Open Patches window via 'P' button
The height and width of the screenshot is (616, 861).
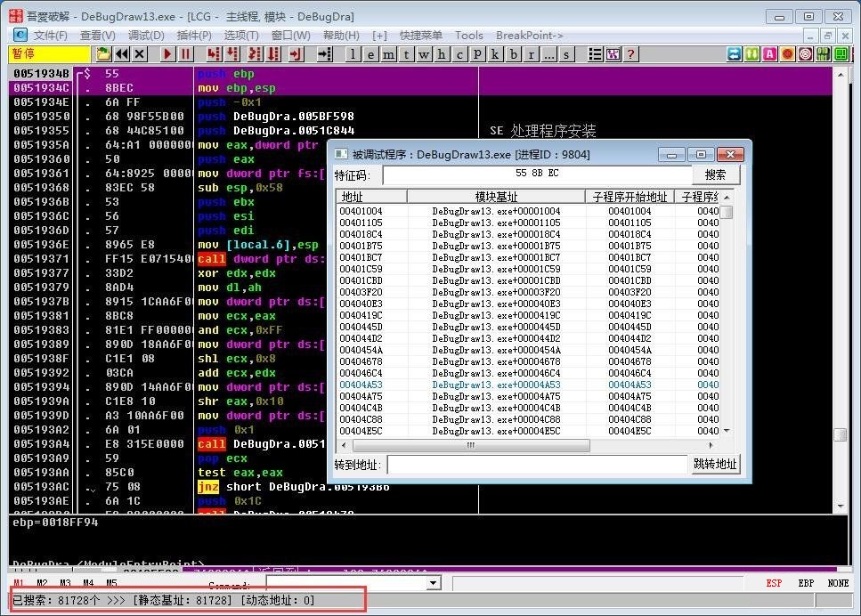point(477,54)
